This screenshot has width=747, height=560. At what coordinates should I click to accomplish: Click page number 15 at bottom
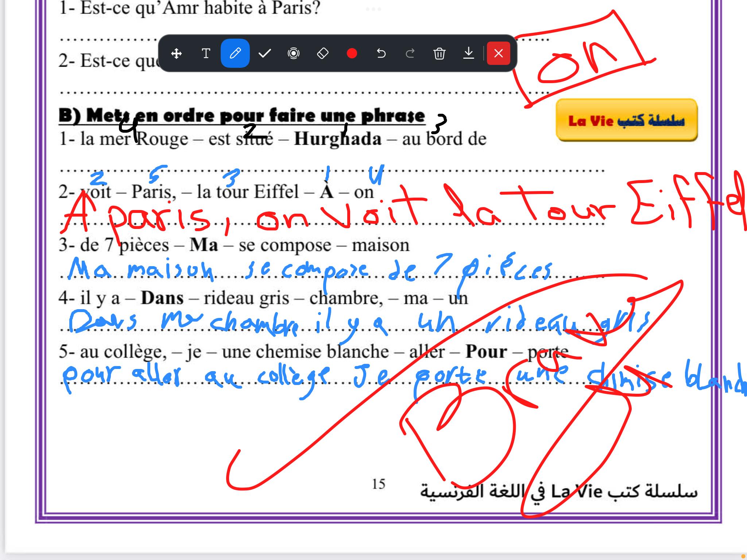pos(378,484)
